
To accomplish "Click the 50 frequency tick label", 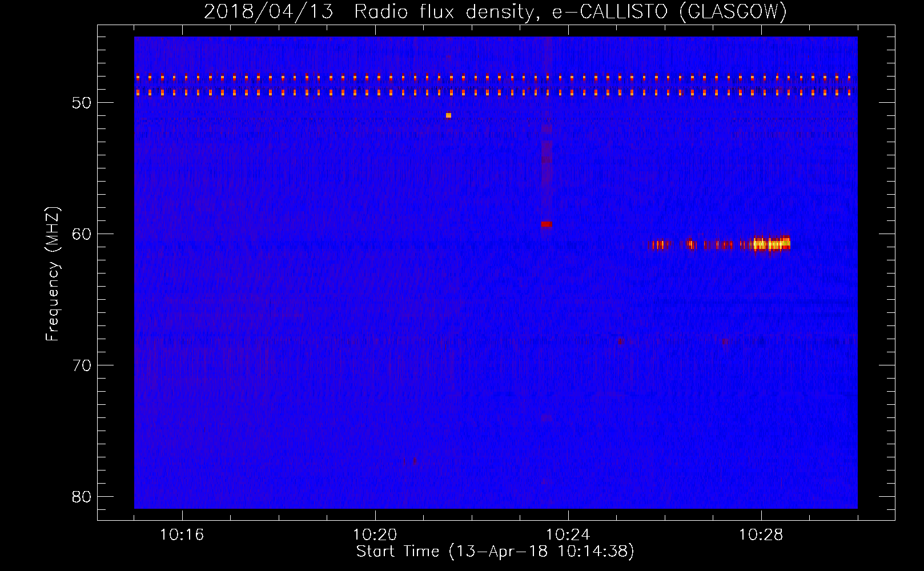I will click(82, 103).
